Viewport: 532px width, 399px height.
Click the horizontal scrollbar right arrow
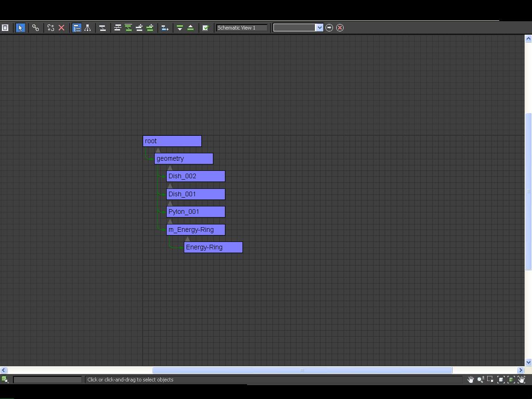[x=521, y=370]
